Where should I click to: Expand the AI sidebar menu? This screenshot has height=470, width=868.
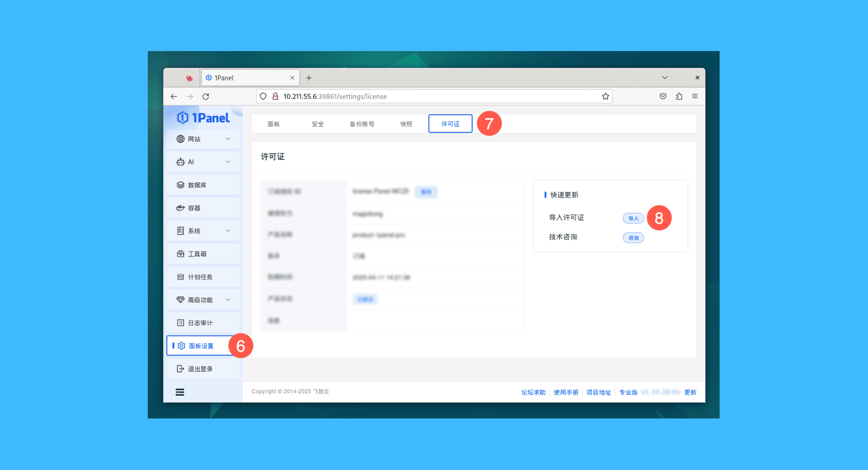coord(203,162)
